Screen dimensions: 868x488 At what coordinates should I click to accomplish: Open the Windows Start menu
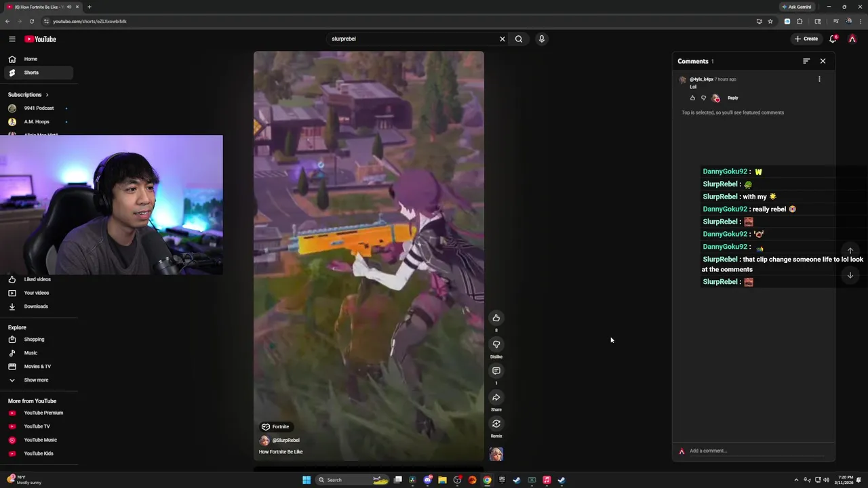tap(307, 480)
